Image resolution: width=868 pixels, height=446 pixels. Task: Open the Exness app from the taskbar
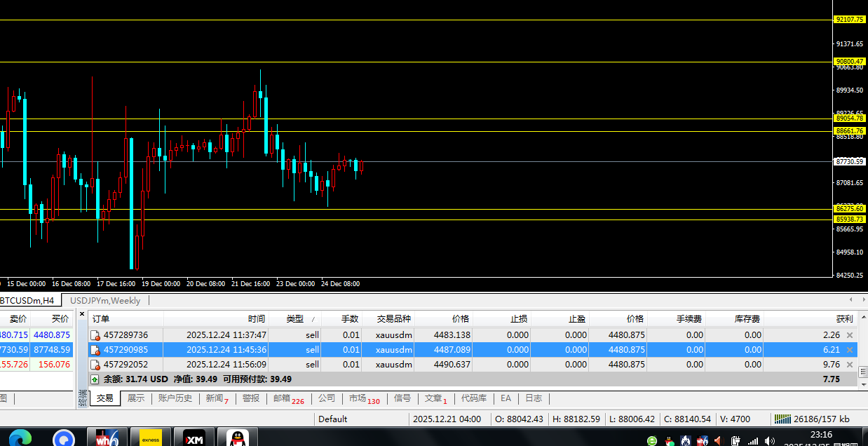point(151,438)
